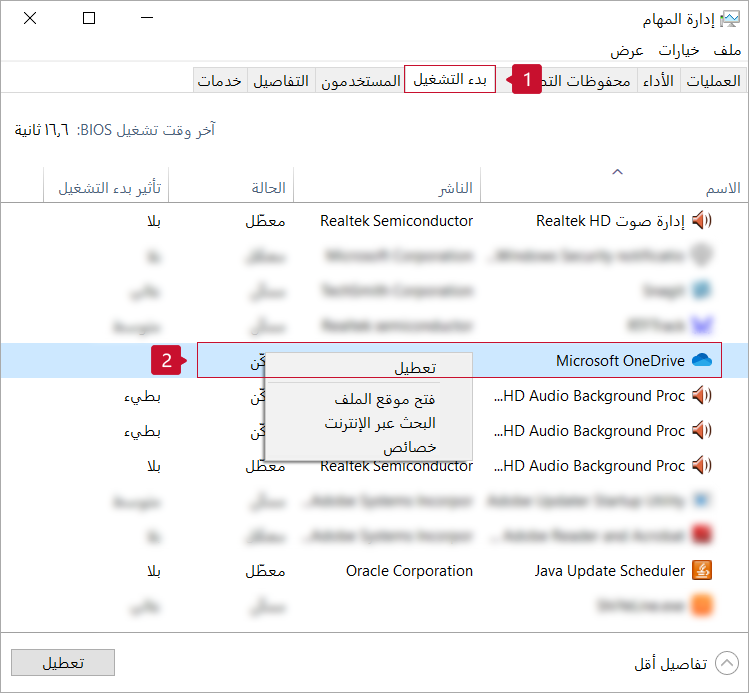This screenshot has height=693, width=749.
Task: Open the ملف menu
Action: [727, 50]
